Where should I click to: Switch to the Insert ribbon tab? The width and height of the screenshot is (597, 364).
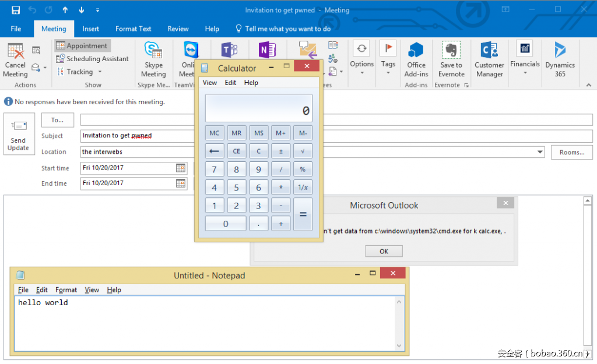pos(90,29)
